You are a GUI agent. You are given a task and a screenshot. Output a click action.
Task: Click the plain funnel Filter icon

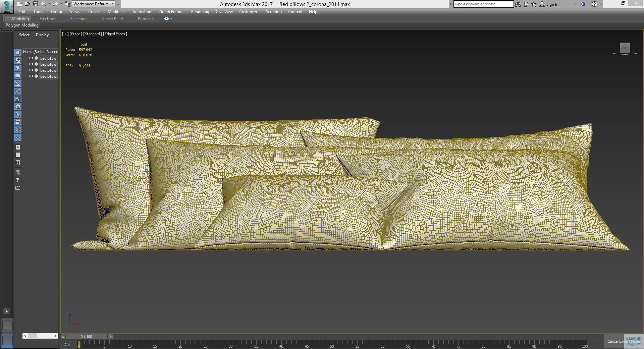[18, 180]
